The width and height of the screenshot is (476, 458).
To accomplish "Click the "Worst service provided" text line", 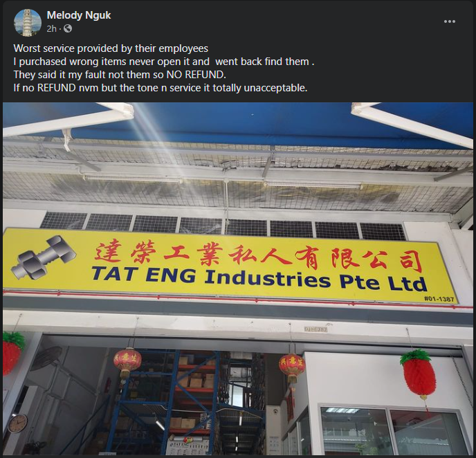I will pyautogui.click(x=111, y=48).
